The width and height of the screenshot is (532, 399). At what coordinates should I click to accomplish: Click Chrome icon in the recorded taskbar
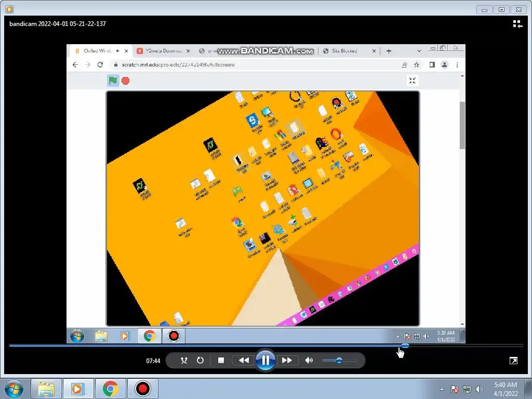pyautogui.click(x=149, y=336)
